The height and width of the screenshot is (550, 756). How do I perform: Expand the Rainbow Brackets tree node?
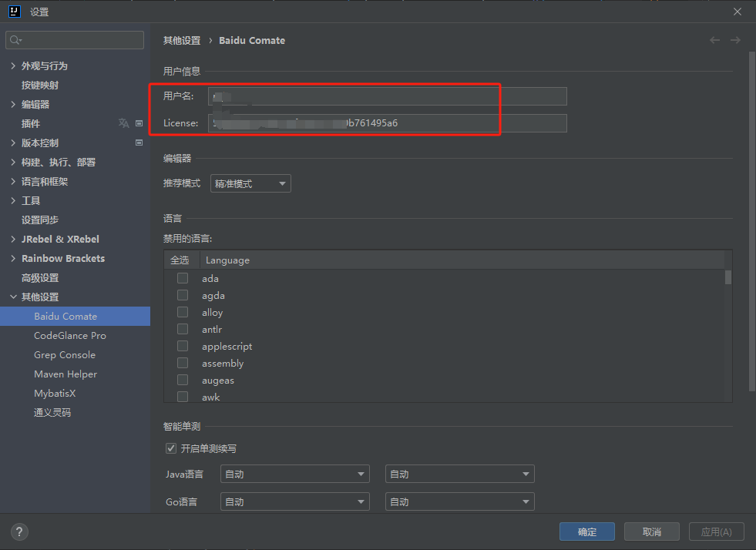pos(13,258)
